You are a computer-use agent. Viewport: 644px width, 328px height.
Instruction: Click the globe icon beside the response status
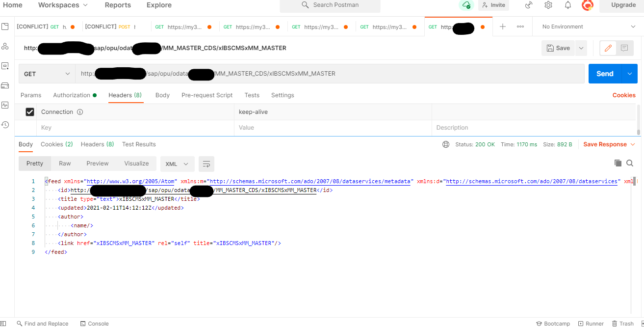pos(446,144)
